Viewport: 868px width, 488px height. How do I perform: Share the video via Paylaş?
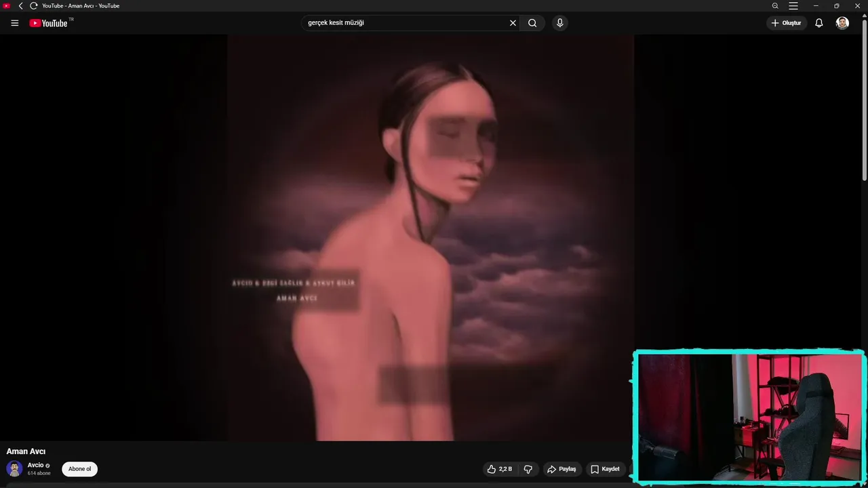pyautogui.click(x=561, y=469)
